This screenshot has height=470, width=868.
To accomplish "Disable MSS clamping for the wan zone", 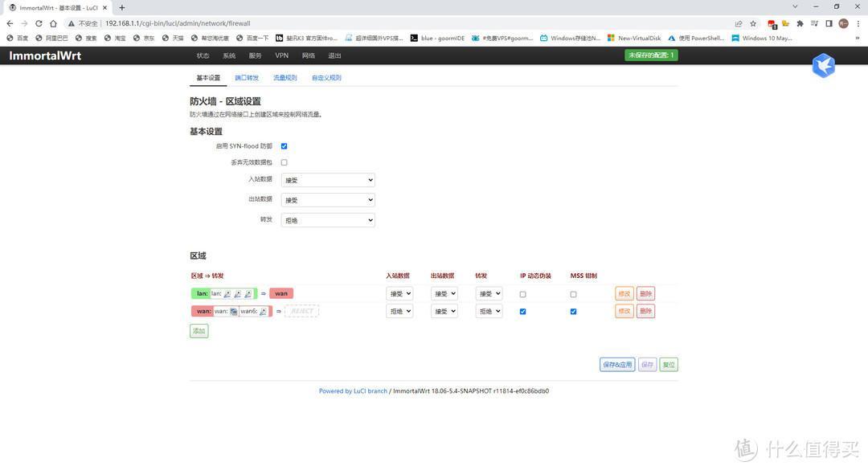I will pos(573,311).
